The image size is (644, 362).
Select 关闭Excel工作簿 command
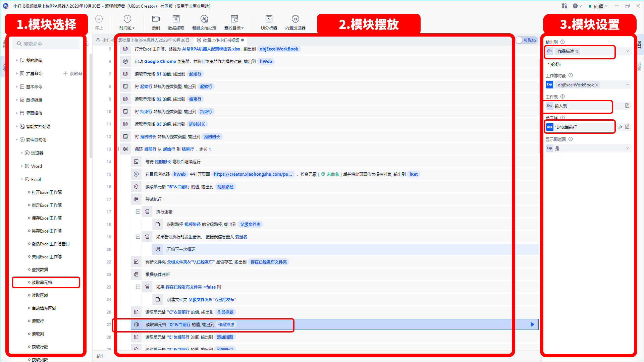click(x=47, y=257)
